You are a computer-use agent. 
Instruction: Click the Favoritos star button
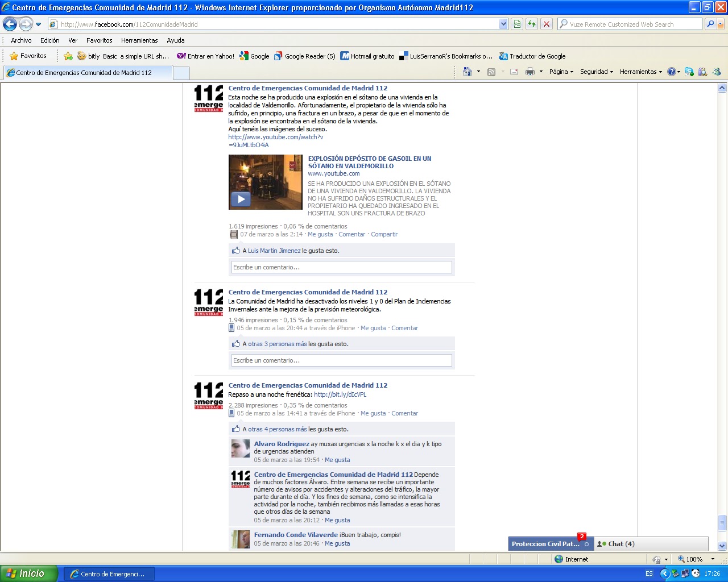pyautogui.click(x=28, y=56)
